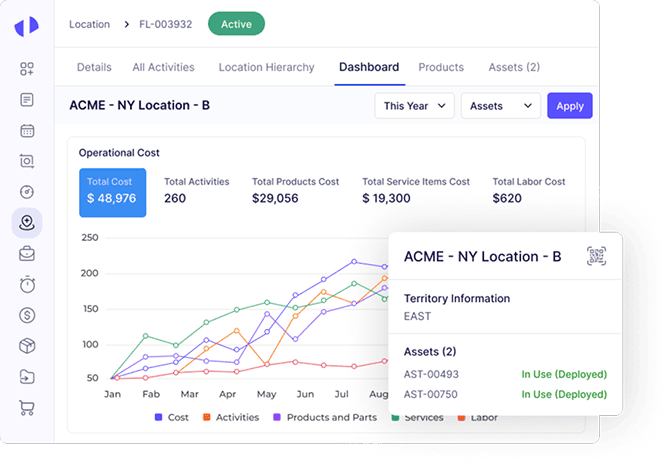Open the document list icon in sidebar
The width and height of the screenshot is (672, 468).
coord(27,100)
